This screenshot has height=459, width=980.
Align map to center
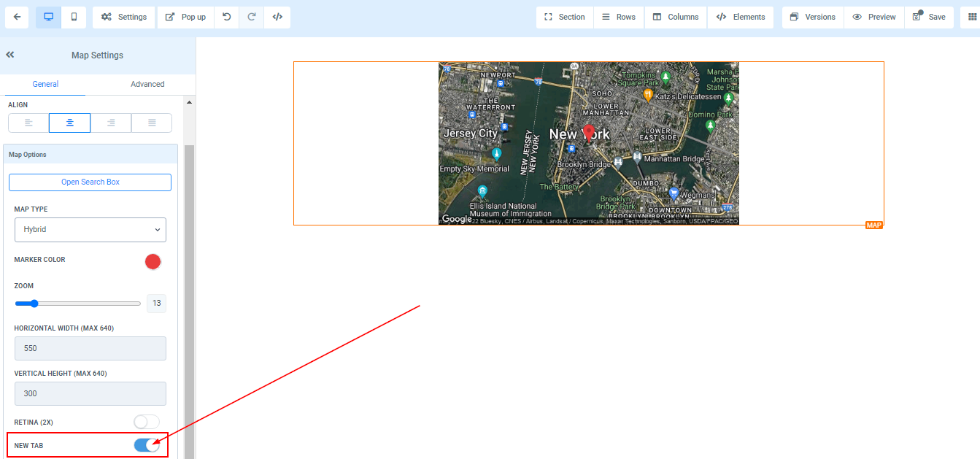[69, 123]
